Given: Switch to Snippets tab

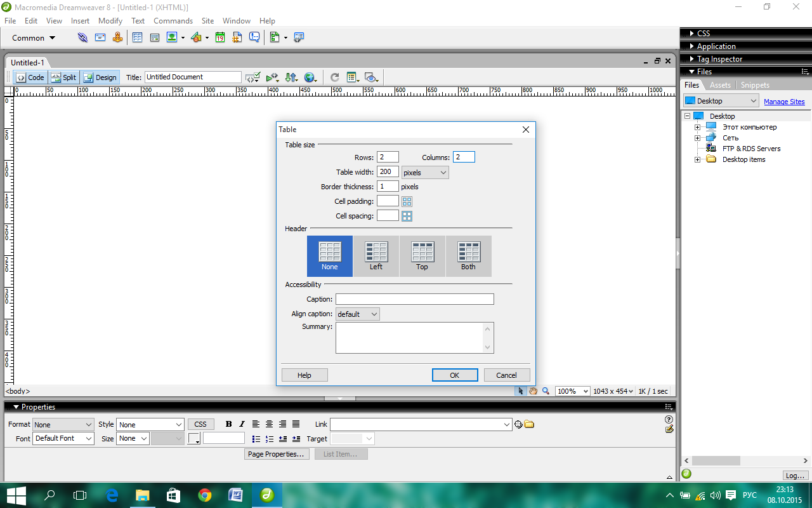Looking at the screenshot, I should coord(755,85).
